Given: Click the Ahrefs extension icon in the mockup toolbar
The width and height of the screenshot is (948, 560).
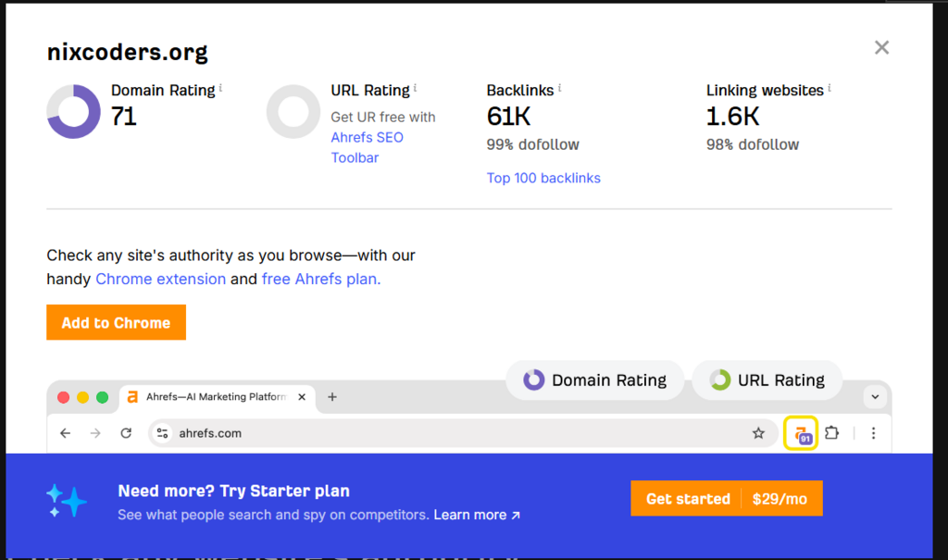Looking at the screenshot, I should click(800, 433).
